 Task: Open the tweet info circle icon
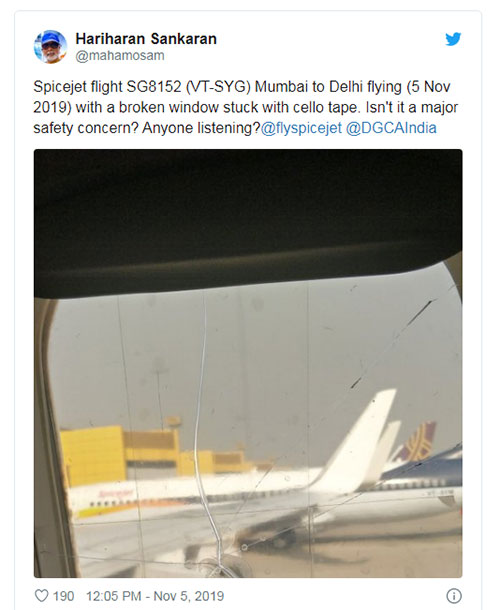[x=454, y=596]
